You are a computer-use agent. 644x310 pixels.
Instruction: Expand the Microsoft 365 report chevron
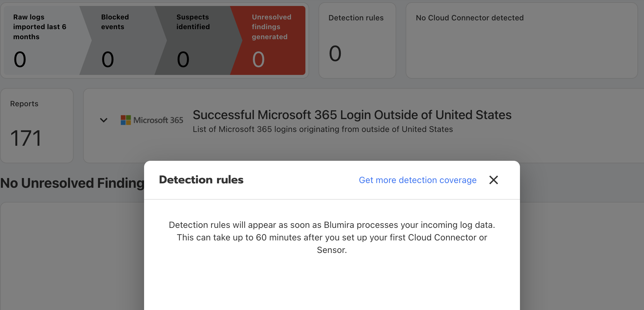click(104, 120)
